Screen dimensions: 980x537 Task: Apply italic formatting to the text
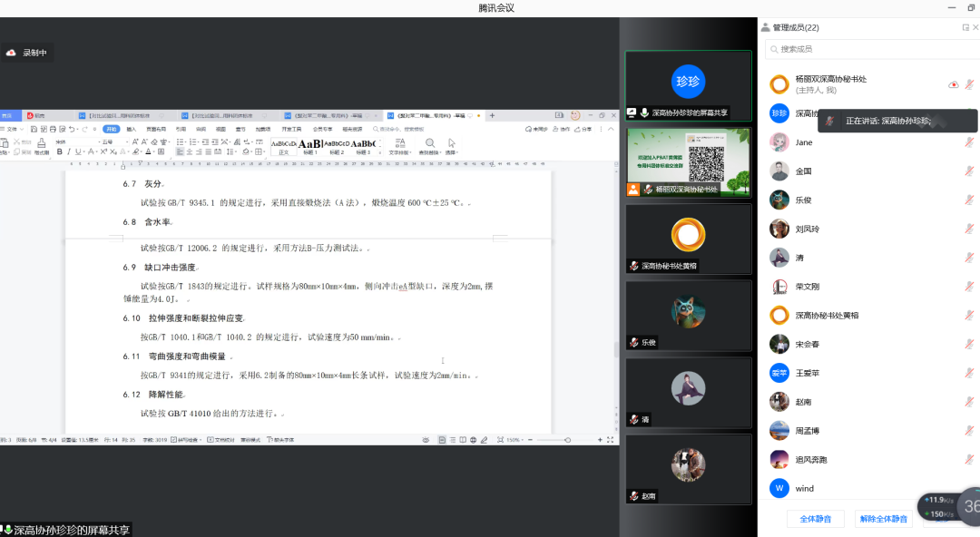[x=70, y=151]
